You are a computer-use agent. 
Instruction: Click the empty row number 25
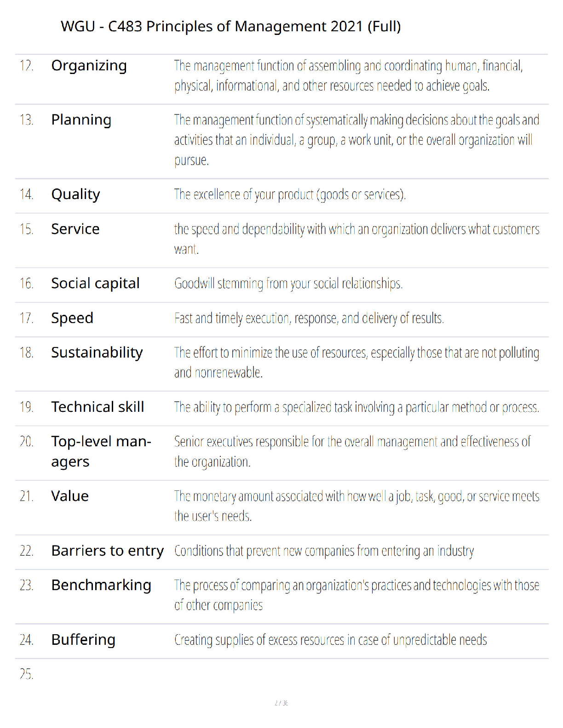26,674
